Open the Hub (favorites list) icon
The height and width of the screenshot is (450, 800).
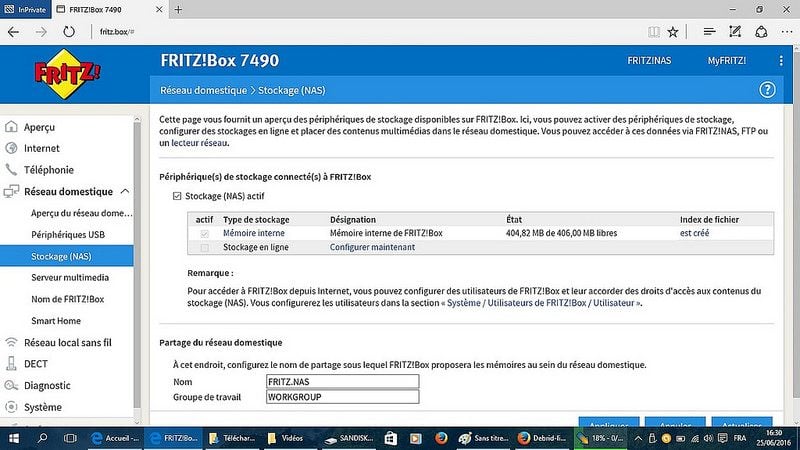pos(709,32)
